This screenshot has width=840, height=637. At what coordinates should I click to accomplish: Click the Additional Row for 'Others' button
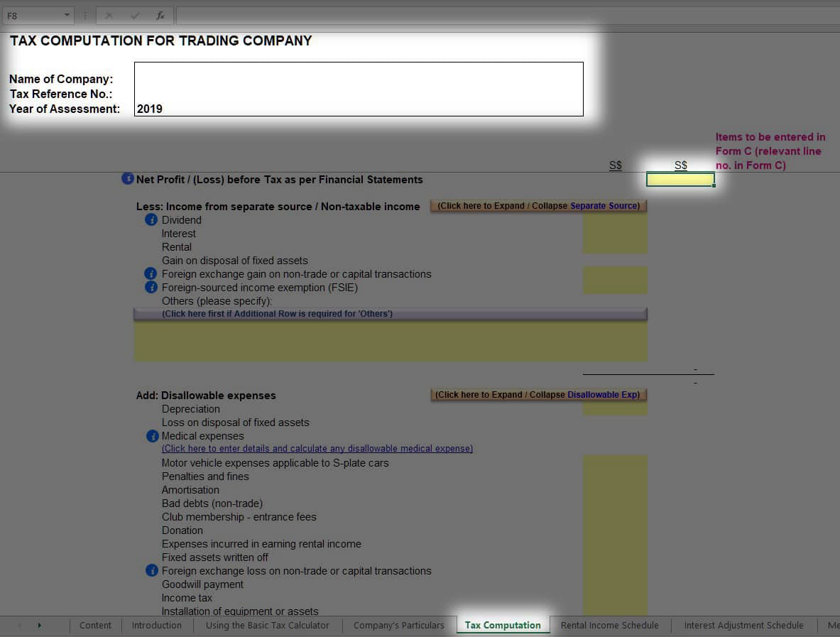pos(389,313)
